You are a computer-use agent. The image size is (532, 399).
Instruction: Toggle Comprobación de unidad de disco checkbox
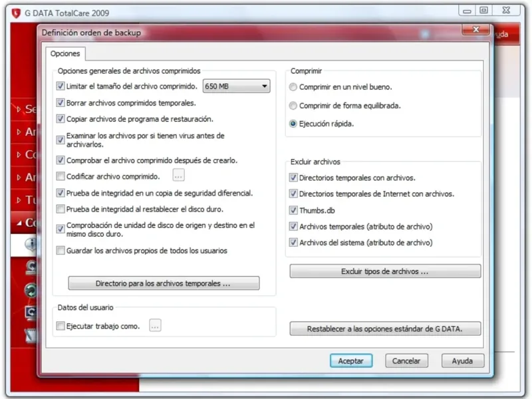(x=61, y=229)
